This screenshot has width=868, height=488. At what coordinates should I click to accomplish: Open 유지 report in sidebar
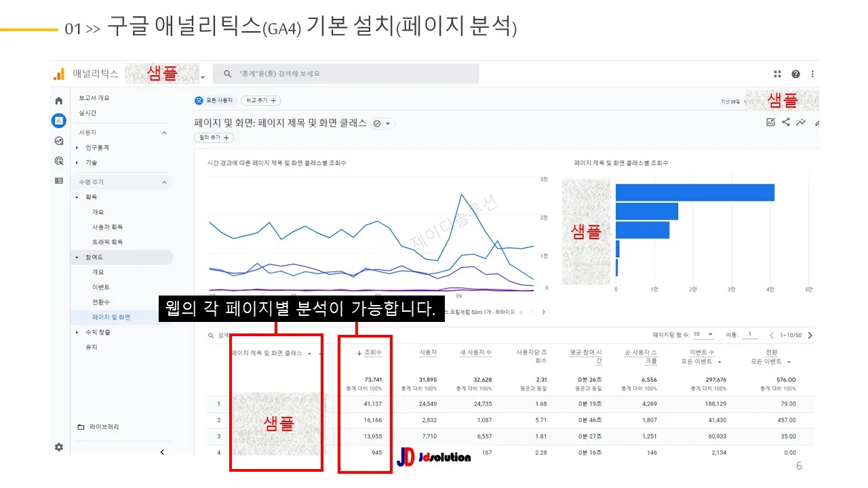(x=92, y=347)
